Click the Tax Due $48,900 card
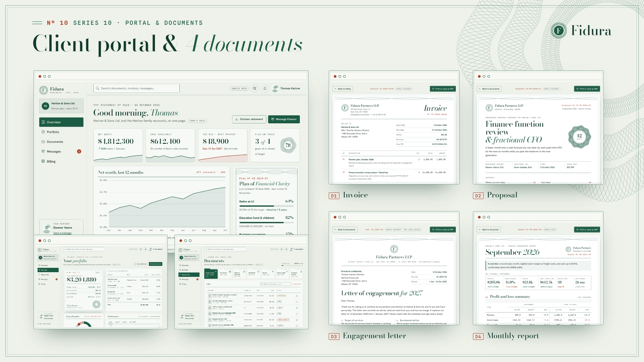 [223, 145]
